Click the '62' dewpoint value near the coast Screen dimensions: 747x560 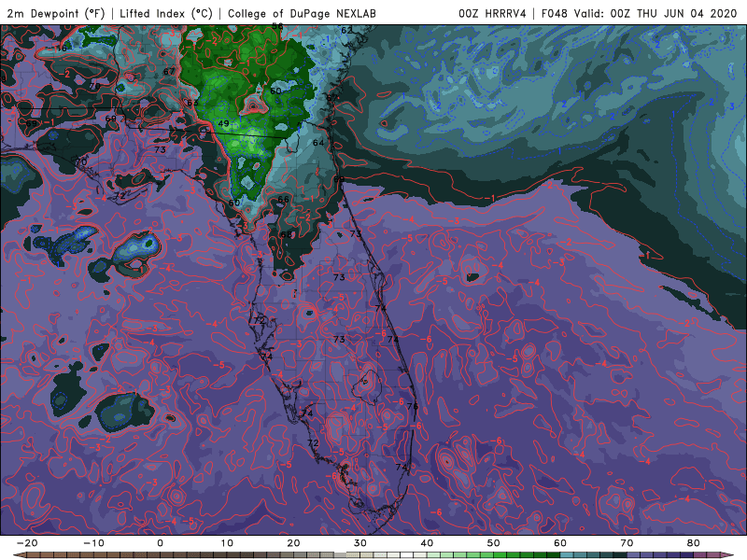[x=346, y=31]
